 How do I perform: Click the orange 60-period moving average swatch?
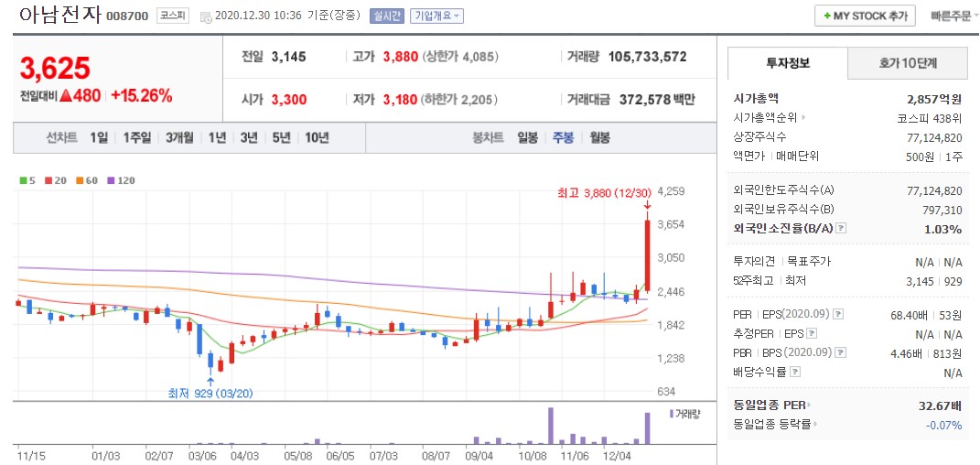point(80,180)
